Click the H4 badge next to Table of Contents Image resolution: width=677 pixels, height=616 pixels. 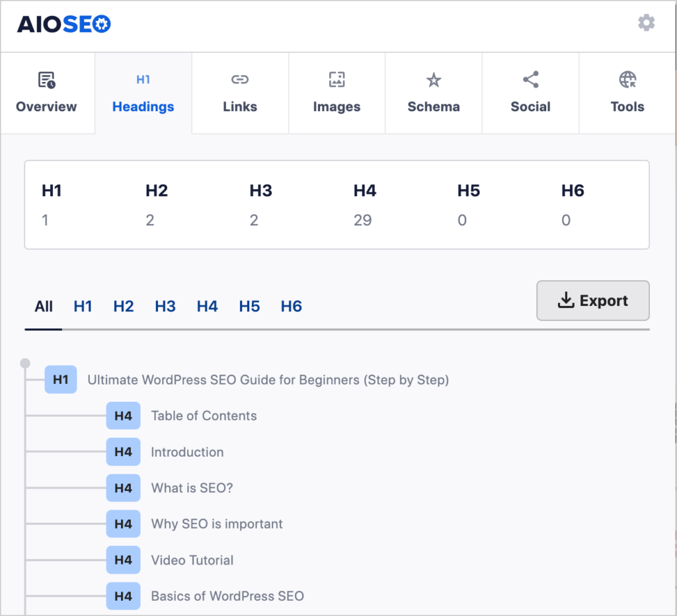pos(124,416)
